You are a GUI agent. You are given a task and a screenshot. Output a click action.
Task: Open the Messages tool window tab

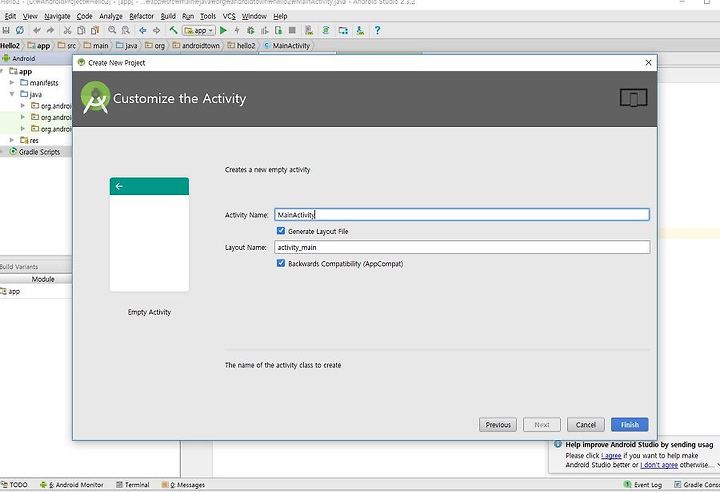tap(183, 485)
